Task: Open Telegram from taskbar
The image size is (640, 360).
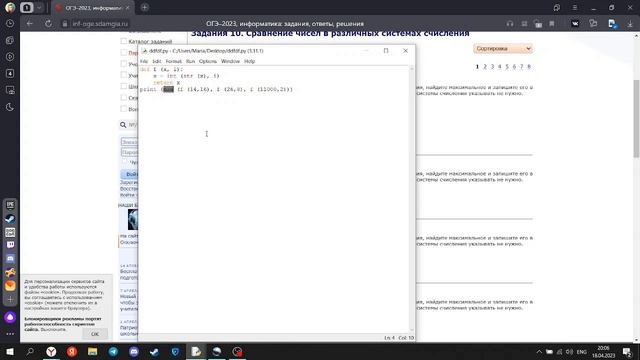Action: (x=113, y=351)
